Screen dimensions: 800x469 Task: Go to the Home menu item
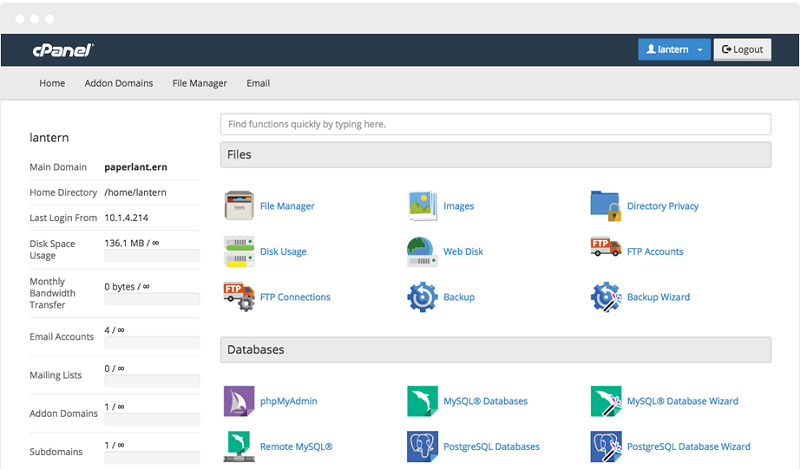[x=52, y=83]
